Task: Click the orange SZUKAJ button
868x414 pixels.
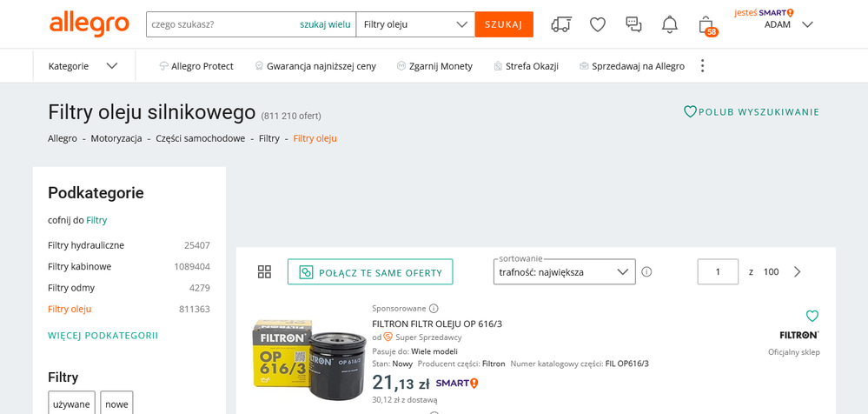Action: pos(504,24)
